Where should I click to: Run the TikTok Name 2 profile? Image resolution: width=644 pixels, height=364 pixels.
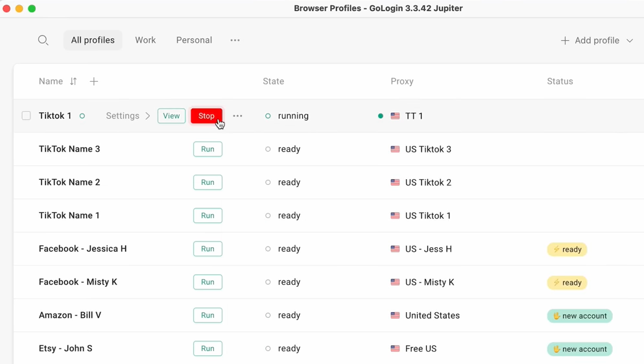tap(208, 182)
